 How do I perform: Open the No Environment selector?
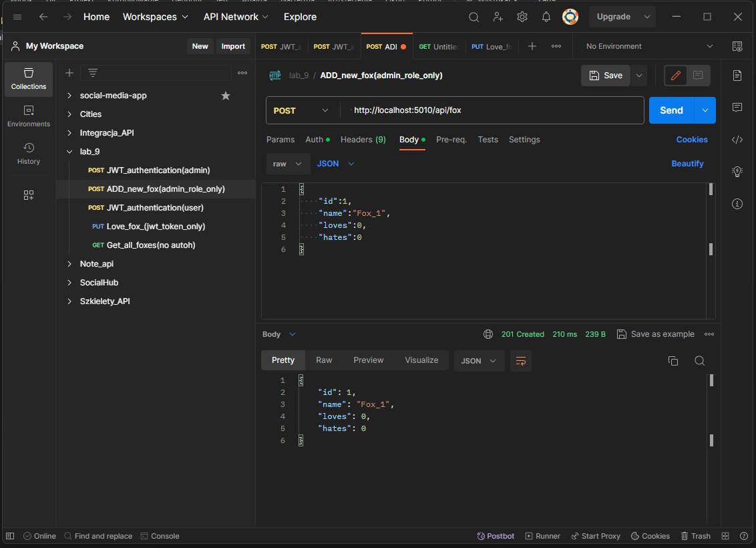pos(649,46)
